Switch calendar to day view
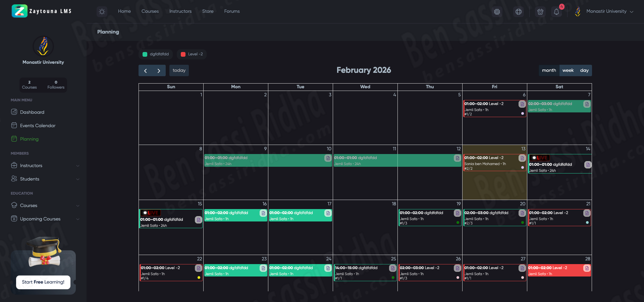This screenshot has width=644, height=302. tap(584, 70)
